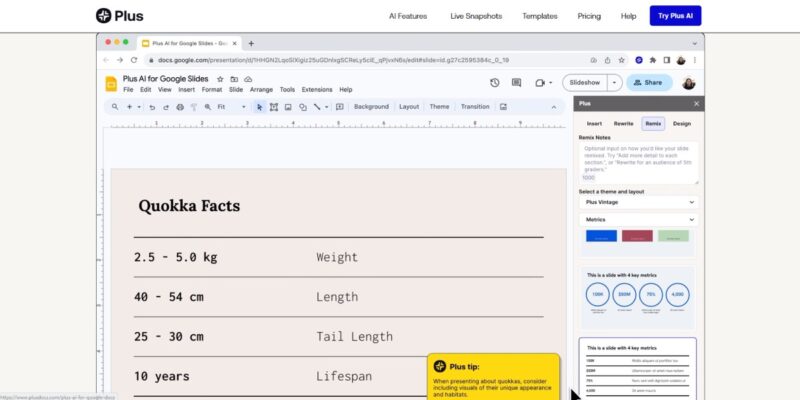
Task: Star the Plus AI for Google Slides document
Action: click(x=220, y=79)
